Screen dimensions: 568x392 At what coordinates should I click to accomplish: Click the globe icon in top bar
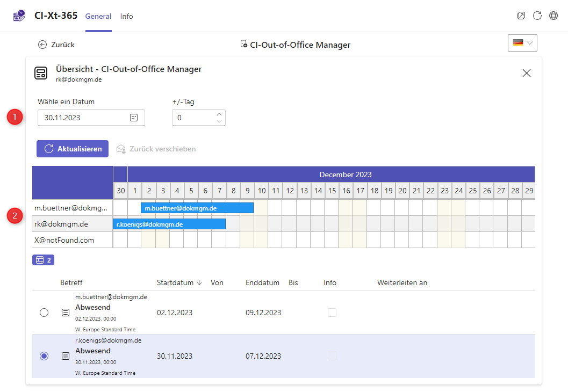point(553,16)
